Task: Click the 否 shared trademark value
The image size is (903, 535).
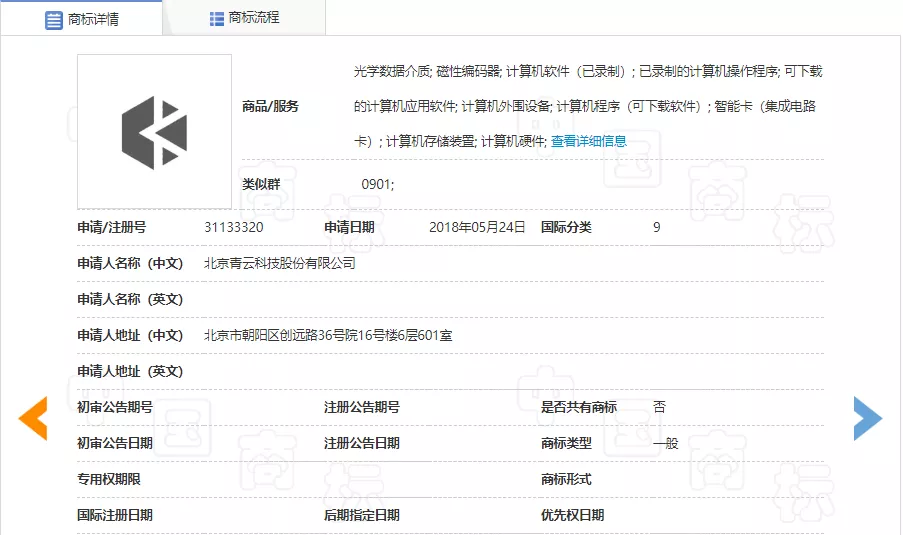Action: pyautogui.click(x=659, y=407)
